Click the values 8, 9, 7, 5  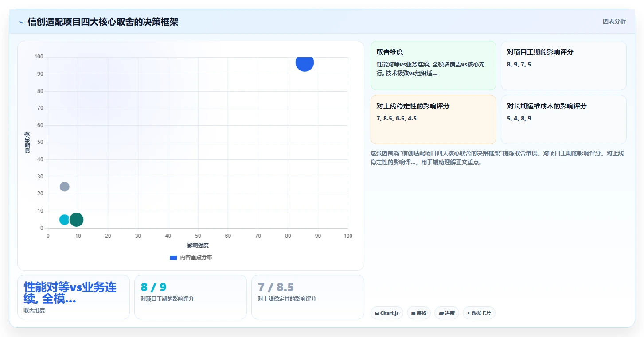(x=519, y=64)
